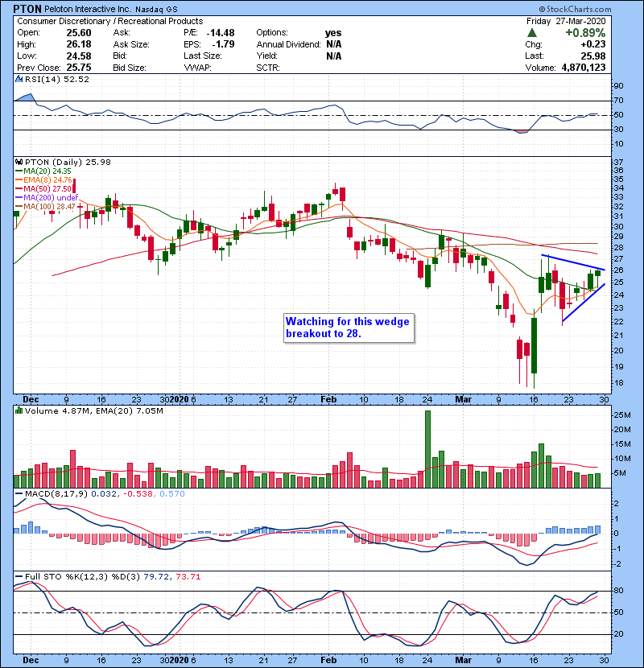Click the MA(20) 24.35 legend entry
This screenshot has width=644, height=668.
[x=47, y=171]
